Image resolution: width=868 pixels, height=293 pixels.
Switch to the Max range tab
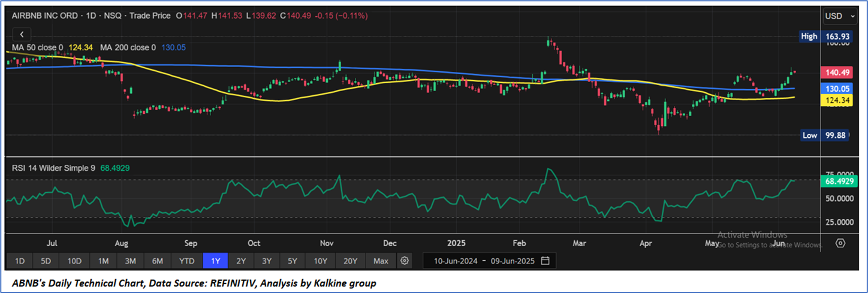[x=381, y=261]
